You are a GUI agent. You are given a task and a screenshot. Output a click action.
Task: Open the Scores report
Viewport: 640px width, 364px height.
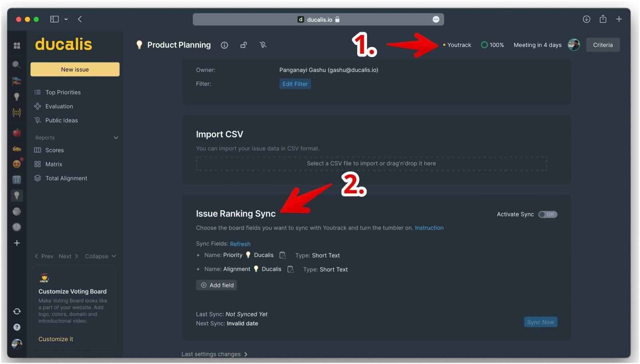point(54,150)
